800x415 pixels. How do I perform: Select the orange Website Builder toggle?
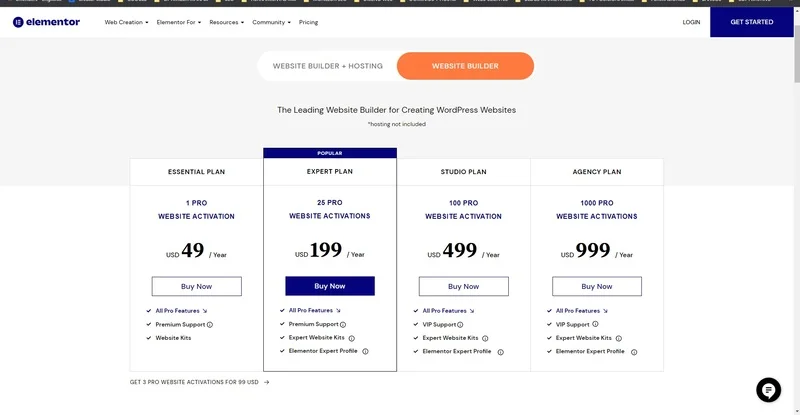pyautogui.click(x=465, y=66)
